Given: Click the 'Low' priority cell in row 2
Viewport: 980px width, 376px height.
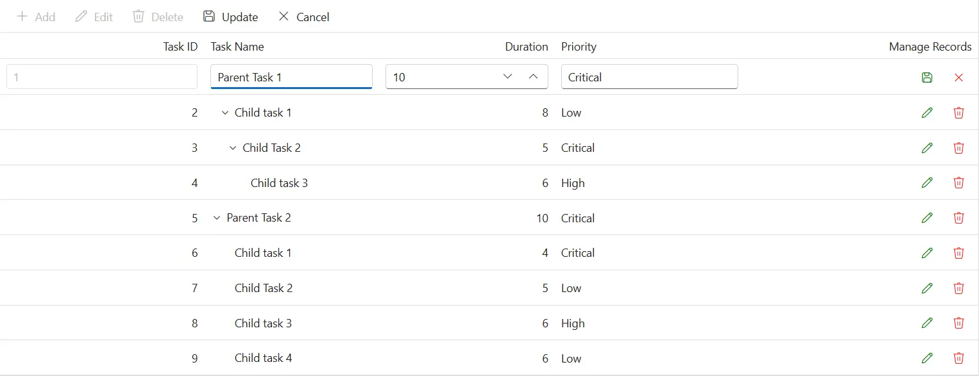Looking at the screenshot, I should (x=571, y=113).
